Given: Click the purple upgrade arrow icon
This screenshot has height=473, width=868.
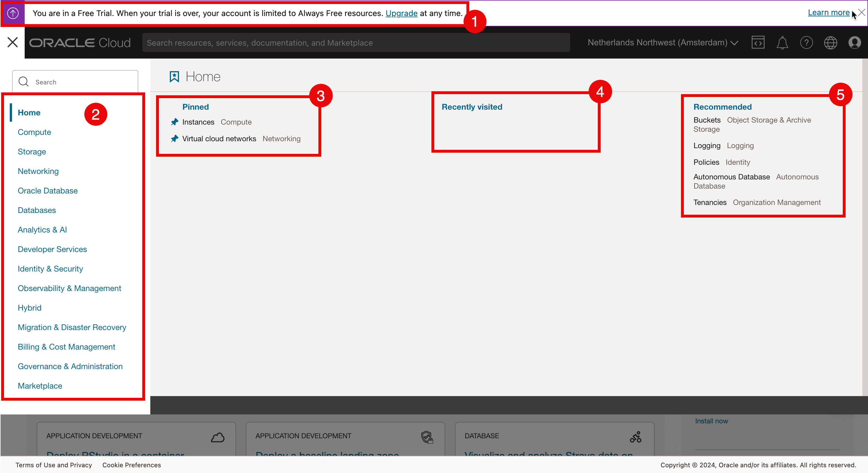Looking at the screenshot, I should pos(13,13).
